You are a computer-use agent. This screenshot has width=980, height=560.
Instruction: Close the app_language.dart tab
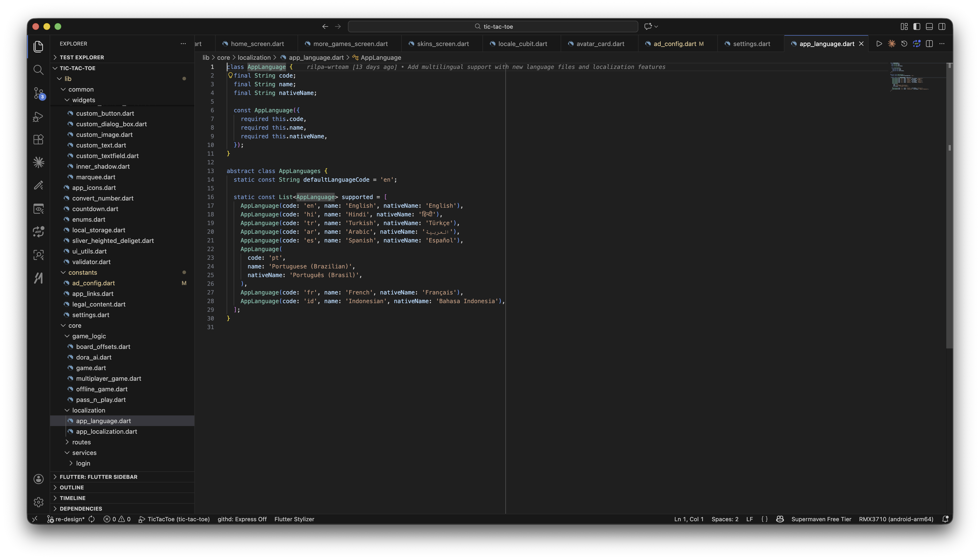pyautogui.click(x=861, y=44)
